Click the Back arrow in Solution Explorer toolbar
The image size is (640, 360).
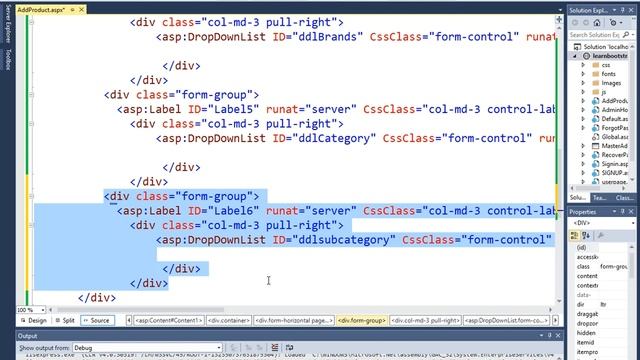[575, 23]
